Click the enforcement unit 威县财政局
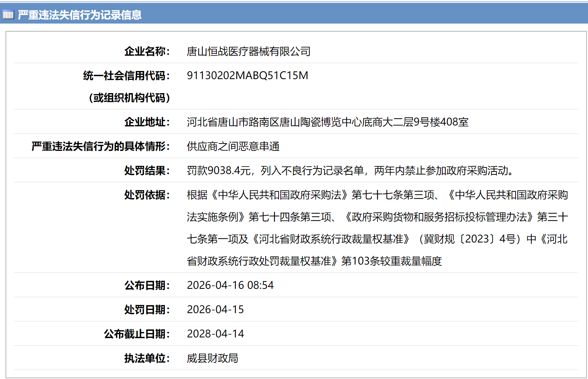The width and height of the screenshot is (588, 379). (x=212, y=358)
